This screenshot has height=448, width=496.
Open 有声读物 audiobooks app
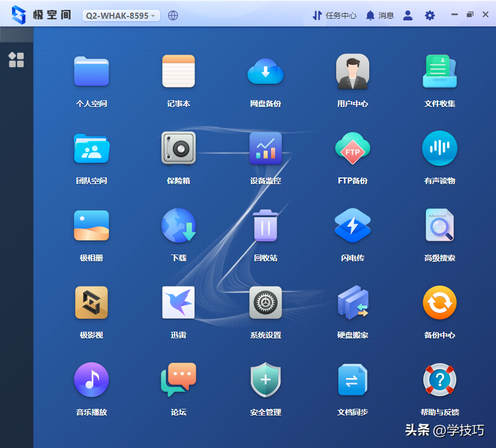[440, 148]
